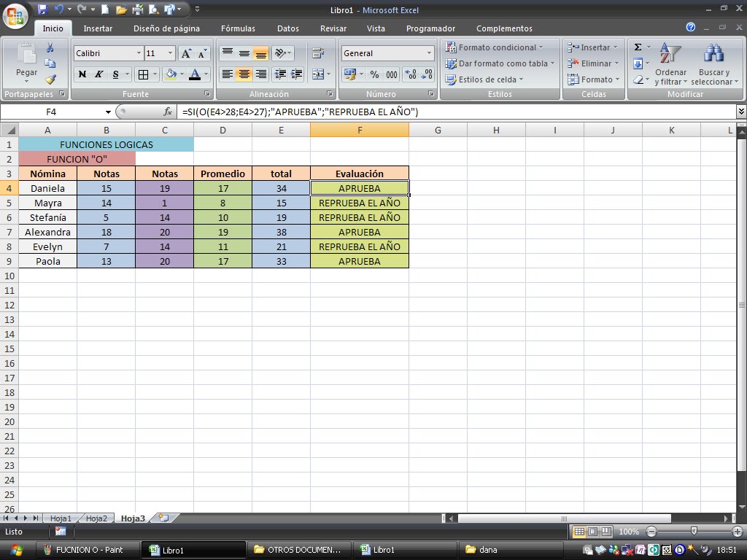This screenshot has width=747, height=560.
Task: Expand the number format dropdown showing General
Action: [x=430, y=52]
